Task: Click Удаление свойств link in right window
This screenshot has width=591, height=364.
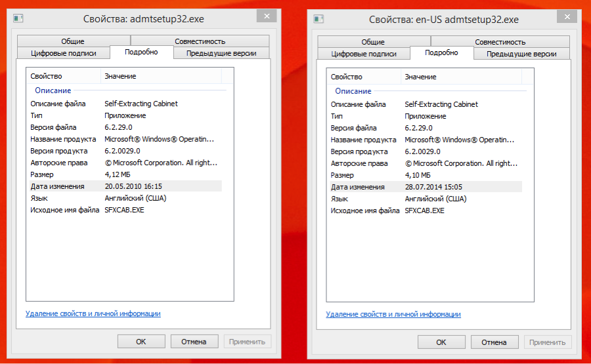Action: point(393,314)
